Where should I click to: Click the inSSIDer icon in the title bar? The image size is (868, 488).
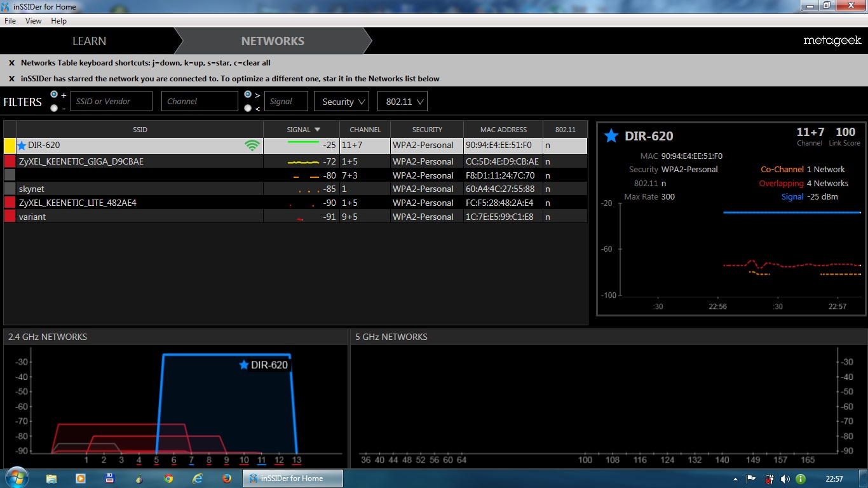coord(6,7)
